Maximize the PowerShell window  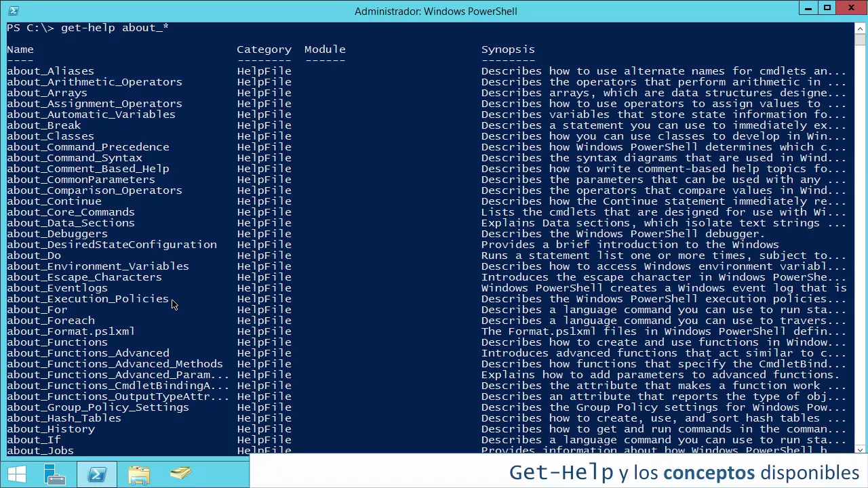click(x=827, y=8)
